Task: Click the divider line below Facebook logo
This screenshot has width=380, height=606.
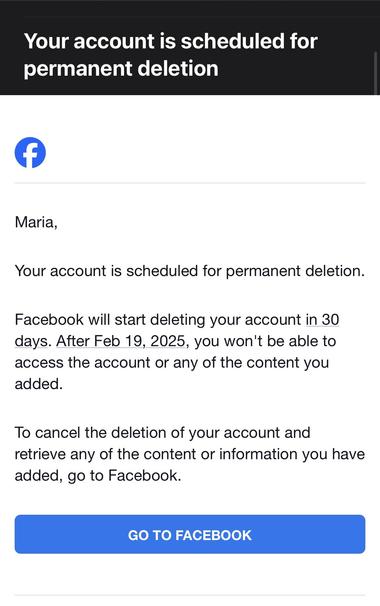Action: [x=190, y=183]
